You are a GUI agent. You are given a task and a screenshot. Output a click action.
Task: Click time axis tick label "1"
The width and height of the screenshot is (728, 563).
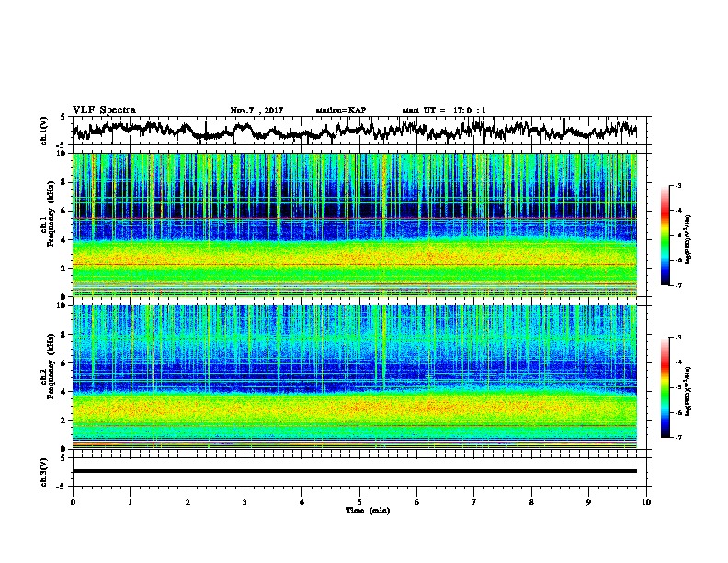[x=130, y=502]
